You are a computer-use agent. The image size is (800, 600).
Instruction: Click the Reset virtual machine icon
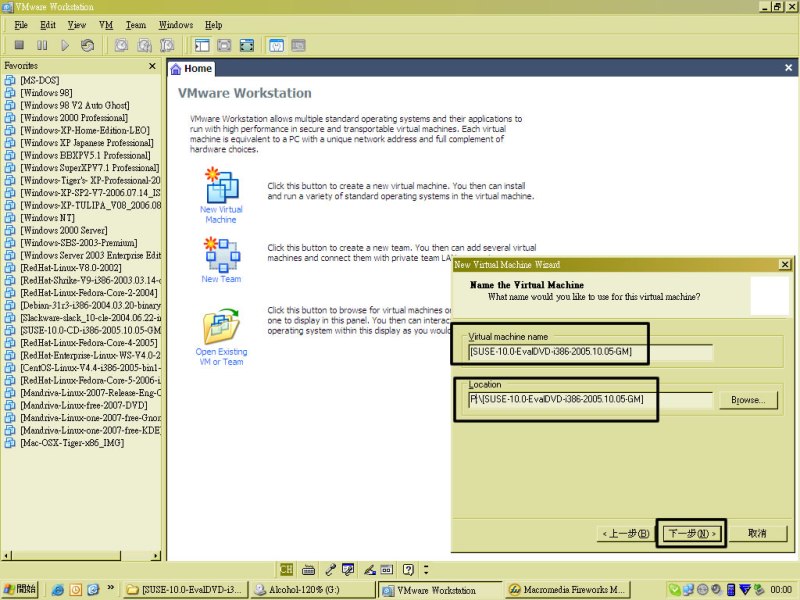coord(87,45)
